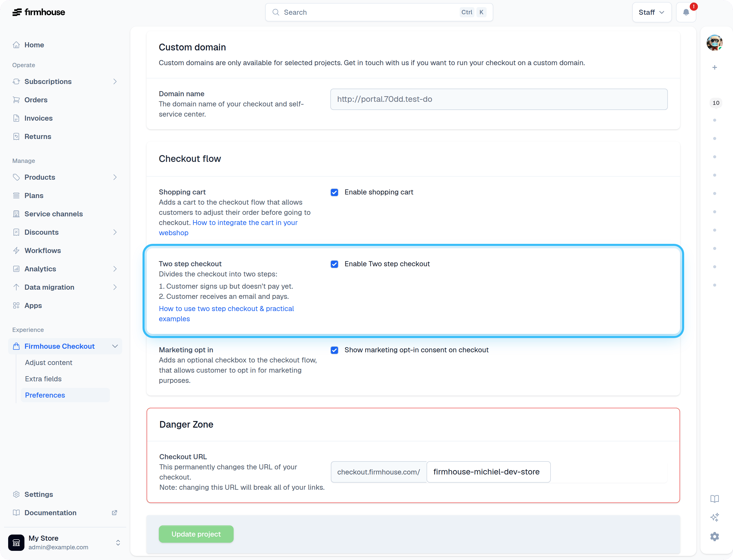Image resolution: width=733 pixels, height=560 pixels.
Task: Open the Staff dropdown
Action: tap(652, 12)
